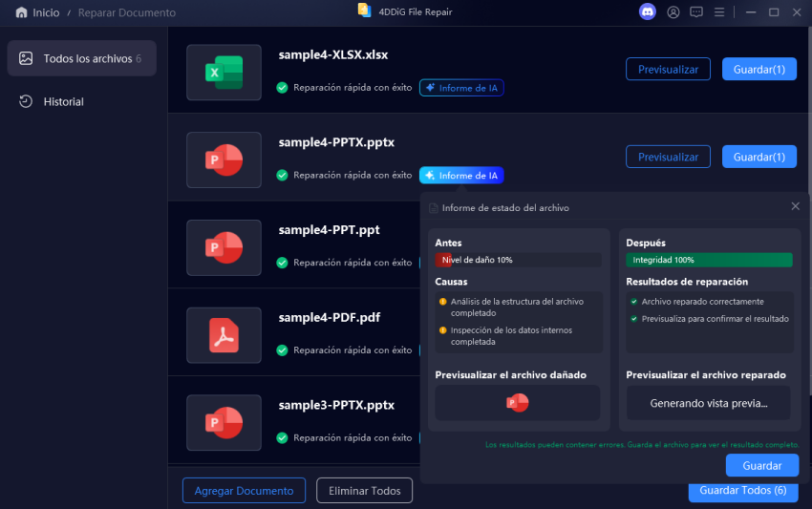Open the hamburger menu icon

[718, 11]
